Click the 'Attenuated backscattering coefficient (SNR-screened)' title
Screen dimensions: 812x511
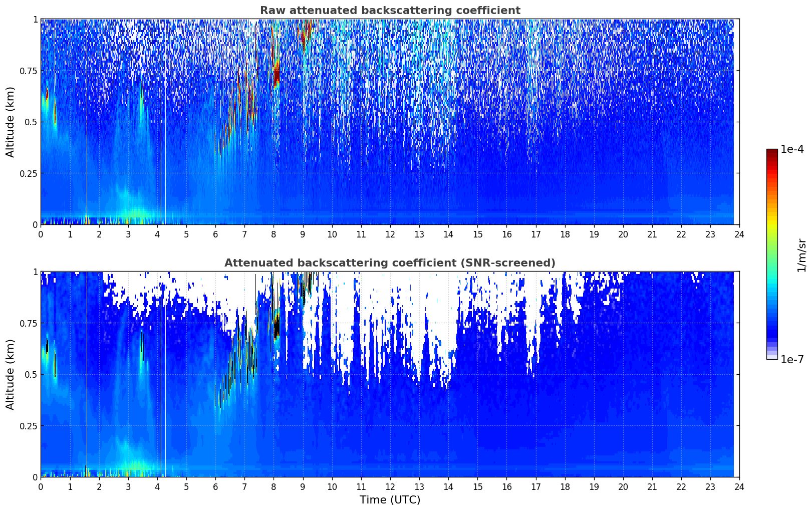[x=390, y=263]
